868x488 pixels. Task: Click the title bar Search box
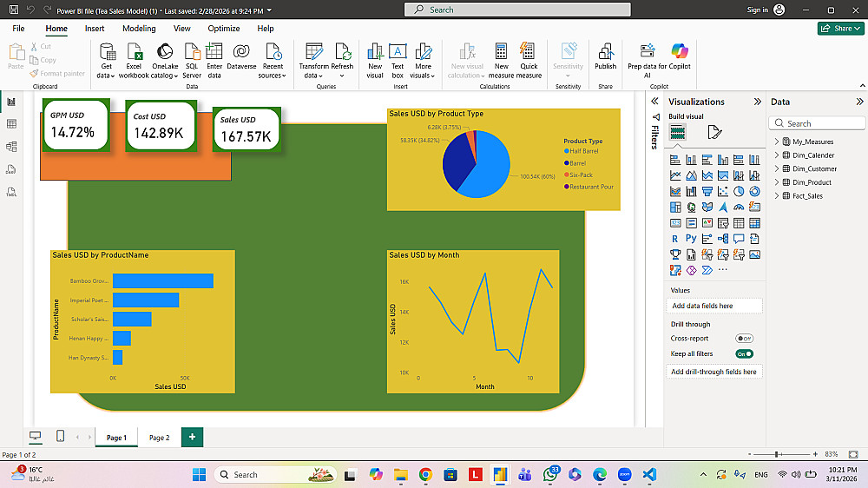click(x=517, y=10)
